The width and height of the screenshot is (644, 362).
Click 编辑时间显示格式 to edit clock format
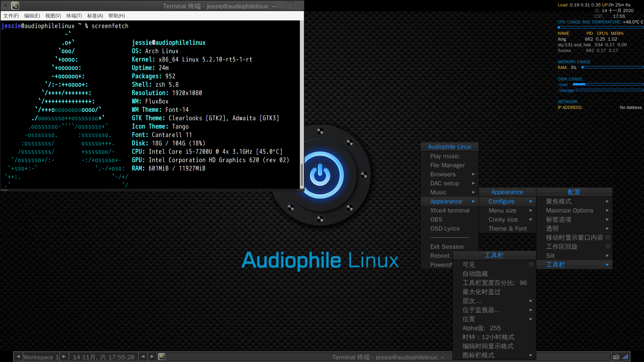pyautogui.click(x=494, y=346)
